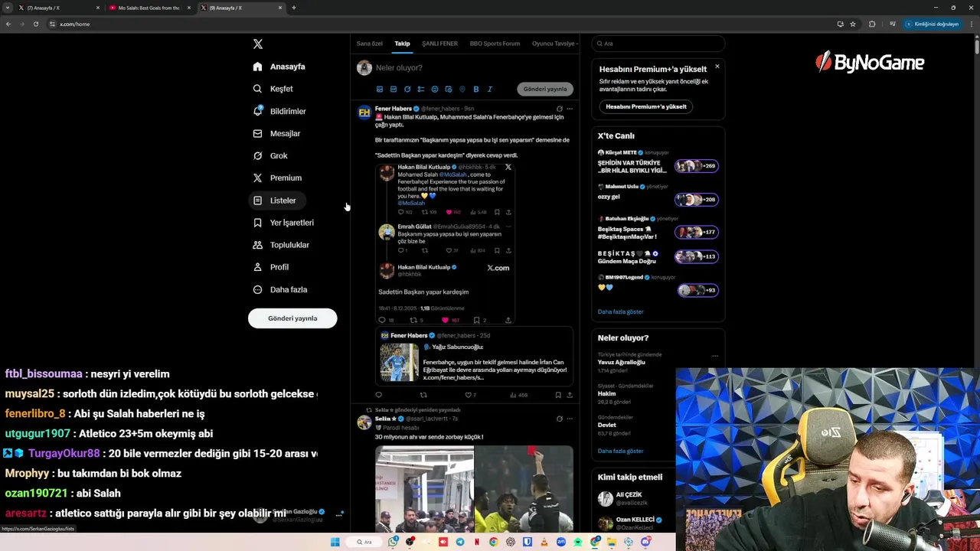
Task: Share the Fener Habers post
Action: click(x=570, y=395)
